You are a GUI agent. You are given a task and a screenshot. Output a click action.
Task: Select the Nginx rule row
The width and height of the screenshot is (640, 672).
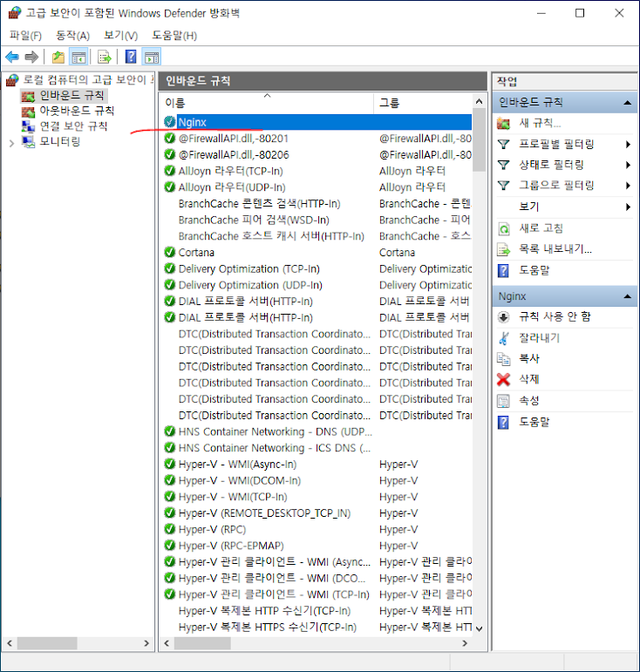tap(317, 122)
